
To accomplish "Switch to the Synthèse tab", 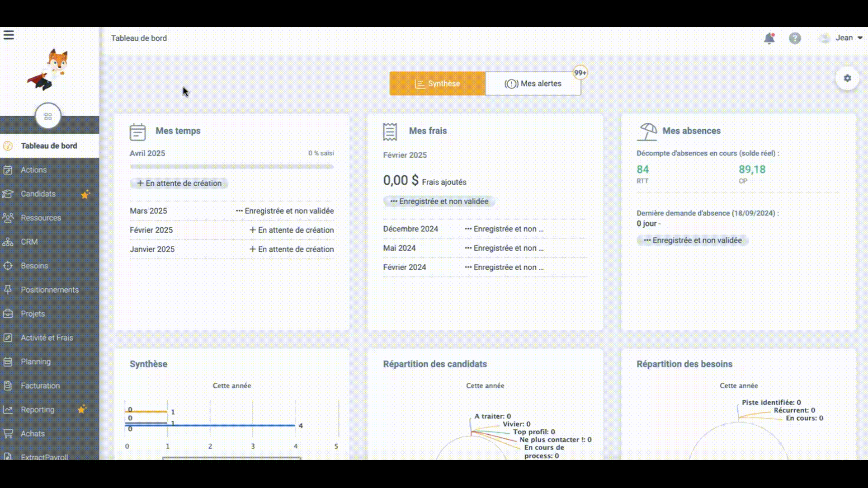I will point(437,84).
